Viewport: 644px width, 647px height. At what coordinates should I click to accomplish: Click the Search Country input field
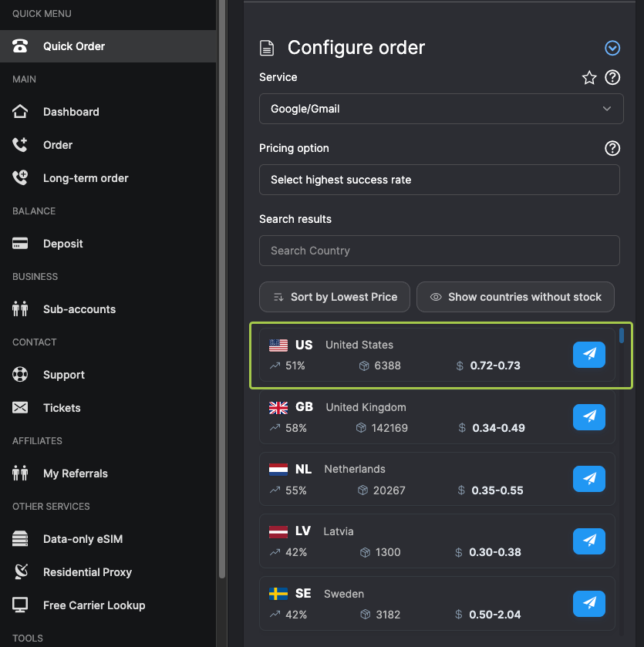point(439,251)
